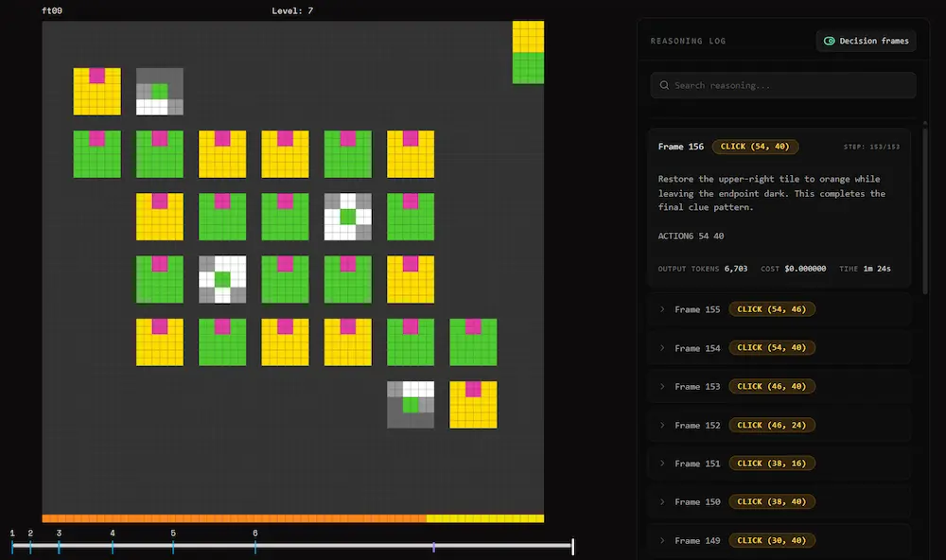This screenshot has width=946, height=560.
Task: Expand the Frame 154 entry
Action: 780,347
